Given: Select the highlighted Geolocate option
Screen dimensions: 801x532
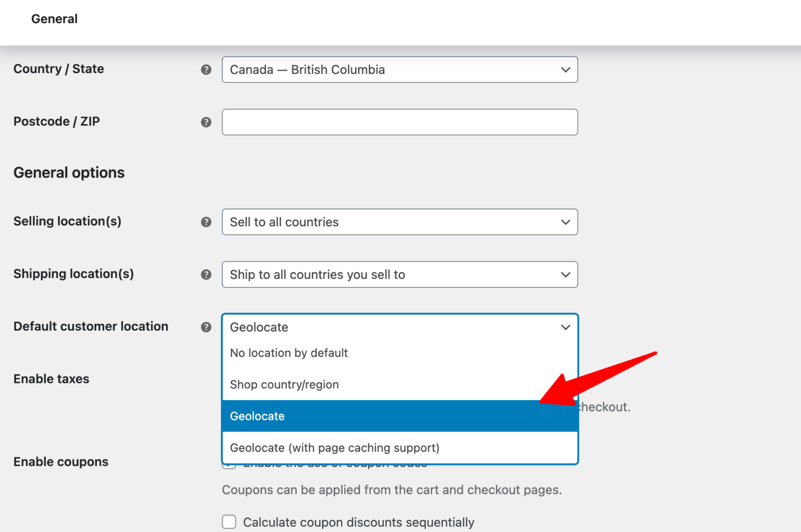Looking at the screenshot, I should pos(257,416).
